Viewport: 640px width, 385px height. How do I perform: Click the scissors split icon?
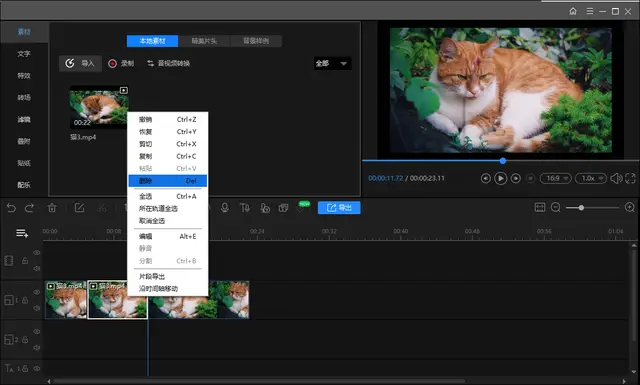102,208
